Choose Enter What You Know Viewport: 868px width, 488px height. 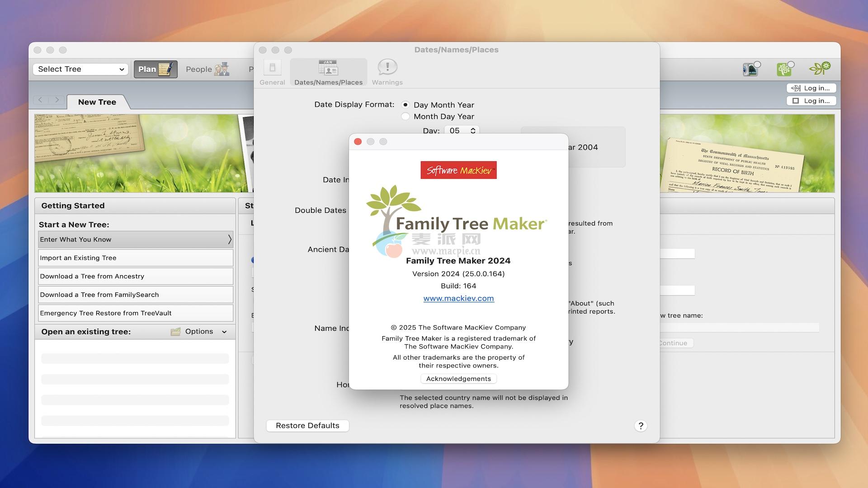click(x=136, y=239)
